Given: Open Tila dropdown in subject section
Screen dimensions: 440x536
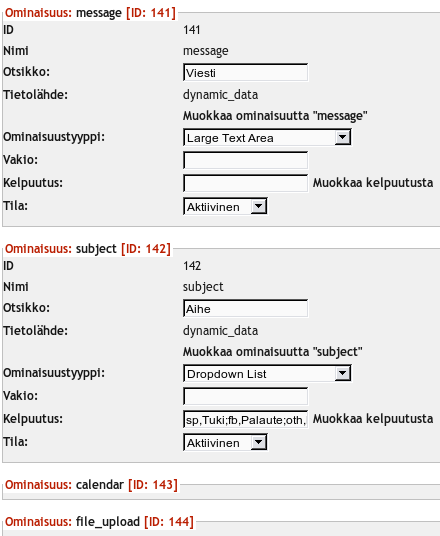Looking at the screenshot, I should pos(225,442).
